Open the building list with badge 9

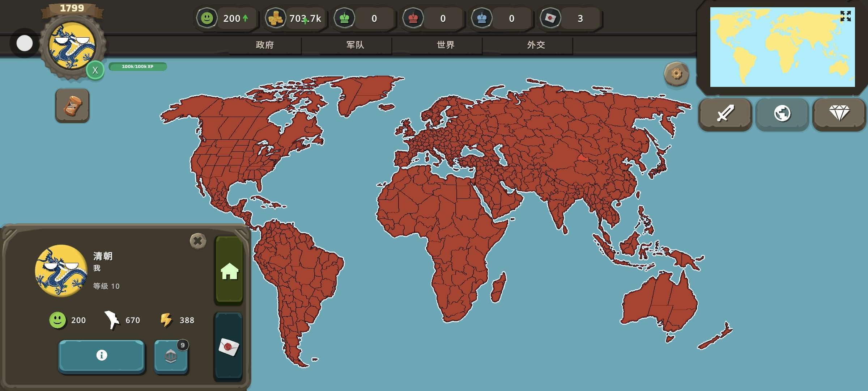[x=171, y=357]
